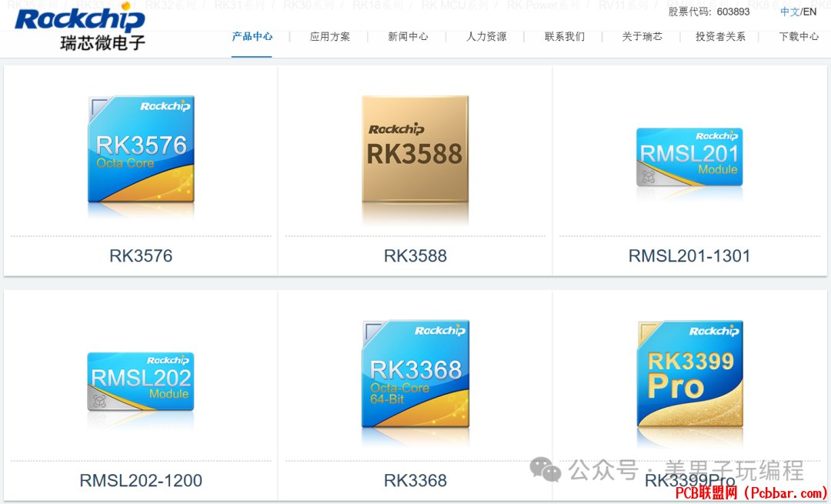Open the gold RK3588 chip image
Viewport: 831px width, 504px height.
click(415, 149)
